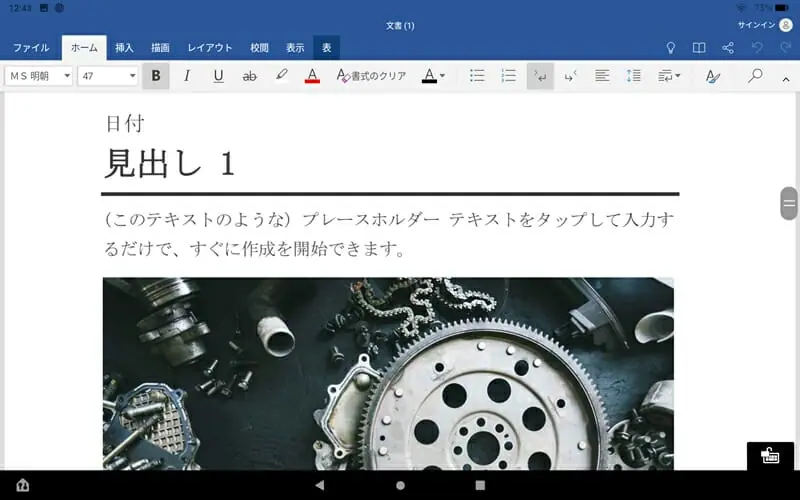Open the share icon
Screen dimensions: 800x500
click(x=728, y=47)
